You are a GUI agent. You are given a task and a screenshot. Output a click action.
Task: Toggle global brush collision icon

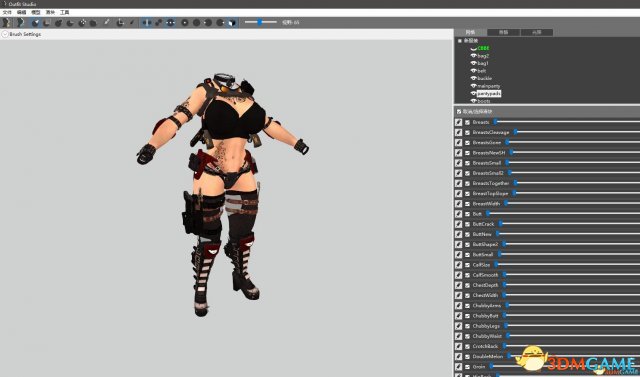170,22
